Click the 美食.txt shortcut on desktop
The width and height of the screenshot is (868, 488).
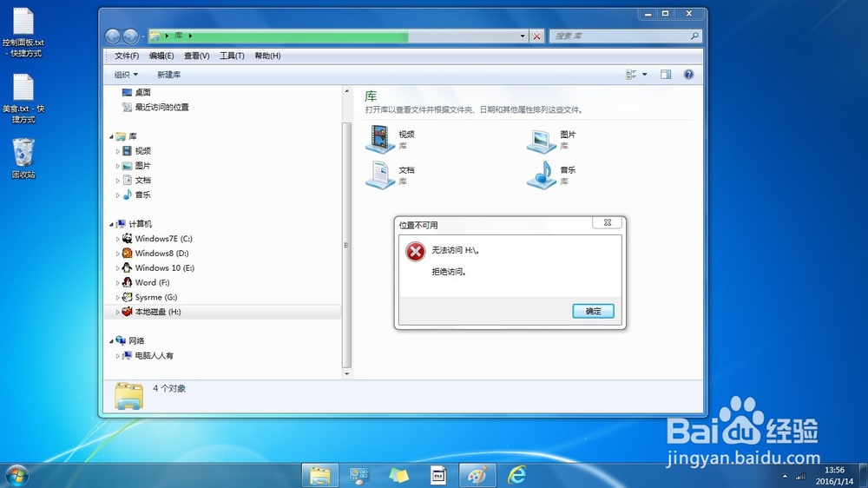tap(23, 99)
